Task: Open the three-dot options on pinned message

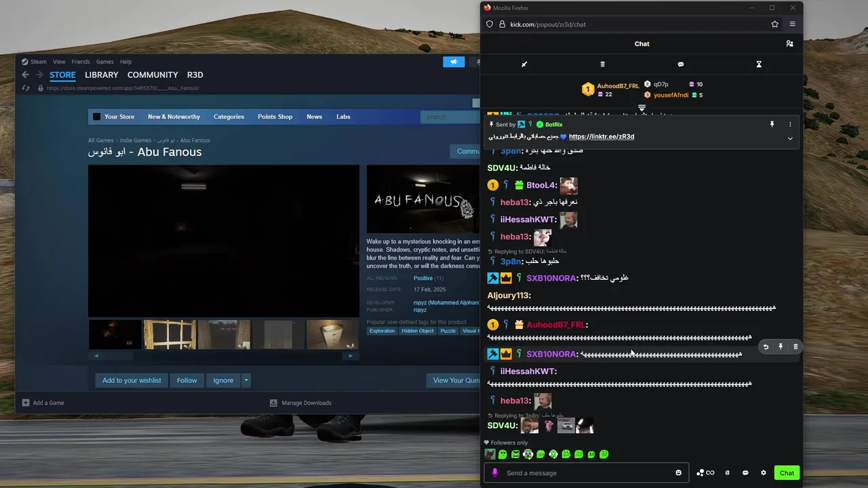Action: point(790,125)
